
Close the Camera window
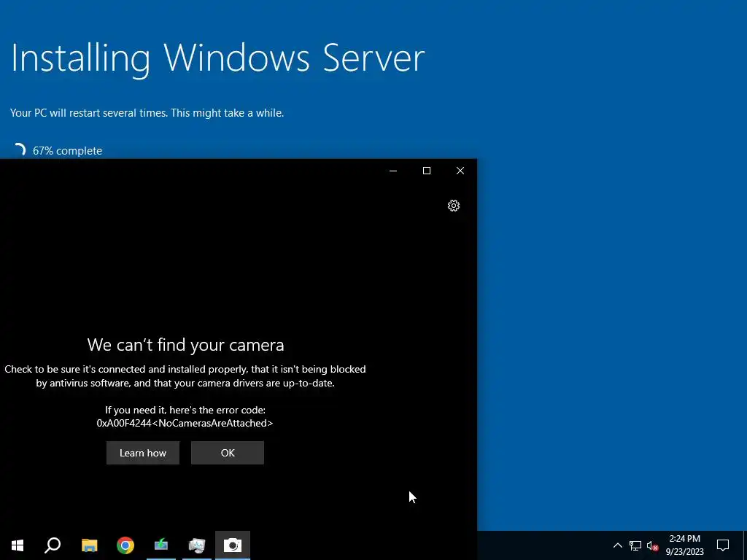click(460, 171)
